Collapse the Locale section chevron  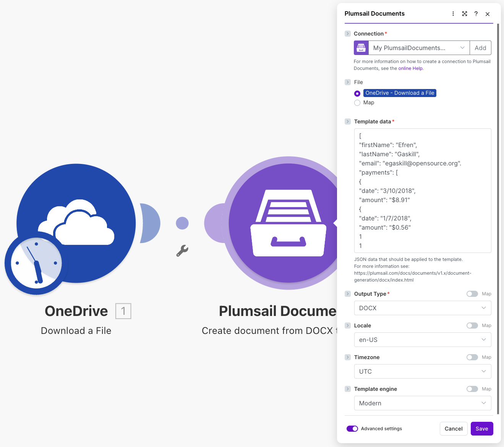pos(348,326)
